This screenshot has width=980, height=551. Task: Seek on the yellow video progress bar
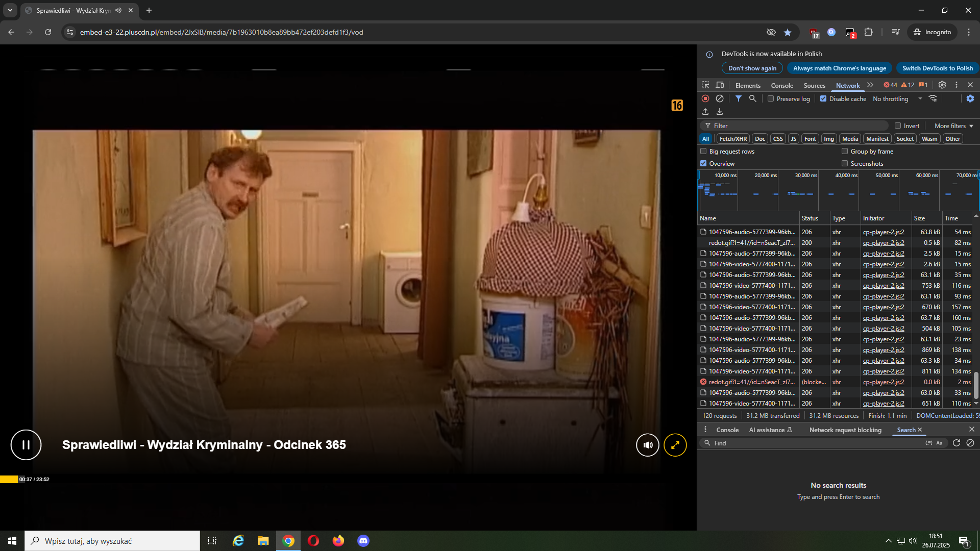click(9, 480)
